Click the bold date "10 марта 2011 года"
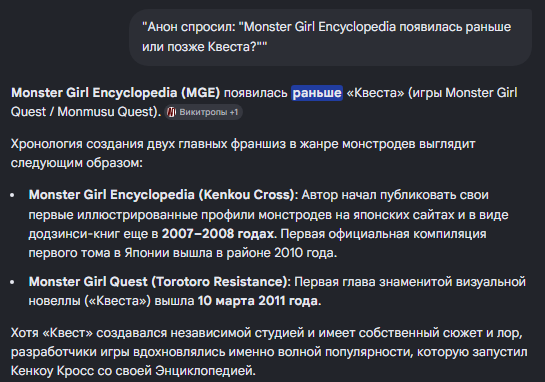The height and width of the screenshot is (382, 545). click(258, 301)
